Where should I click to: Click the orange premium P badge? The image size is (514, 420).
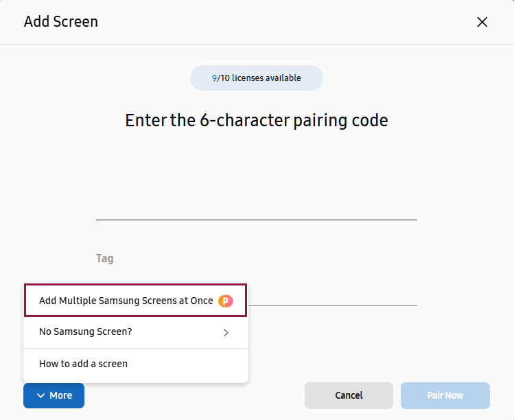pos(226,301)
